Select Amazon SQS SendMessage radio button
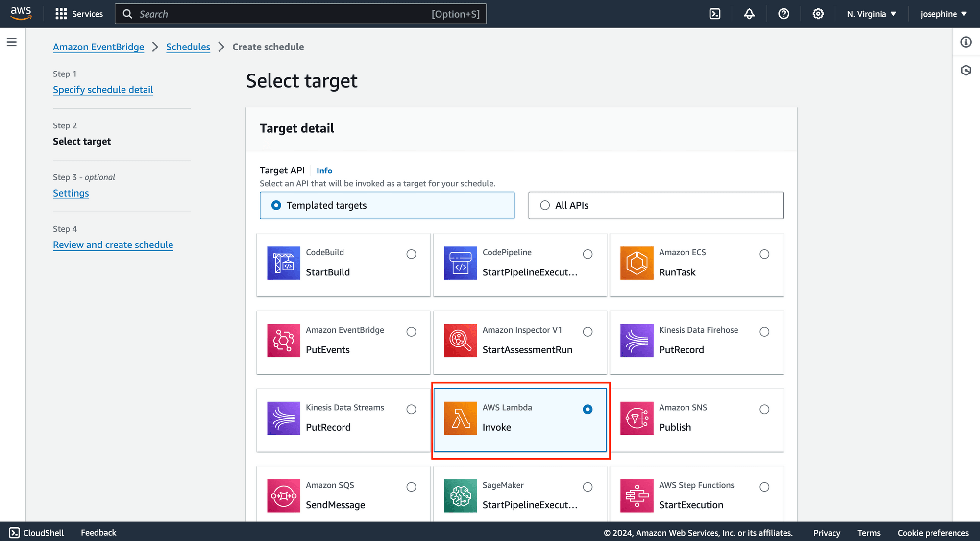980x541 pixels. (x=411, y=487)
